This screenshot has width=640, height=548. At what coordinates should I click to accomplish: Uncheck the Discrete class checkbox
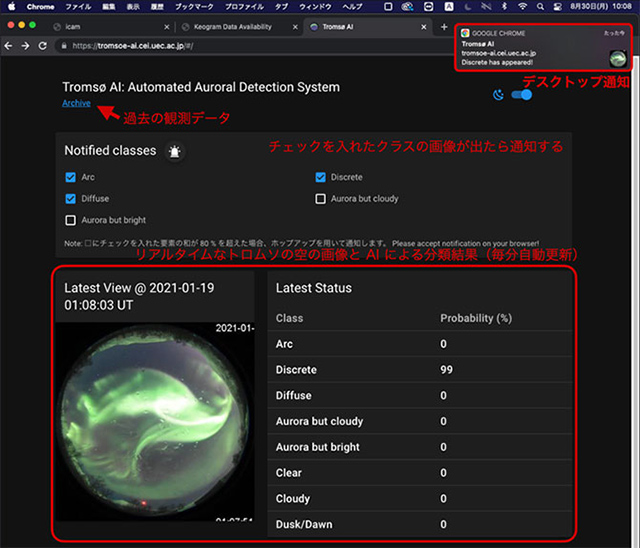pyautogui.click(x=321, y=178)
